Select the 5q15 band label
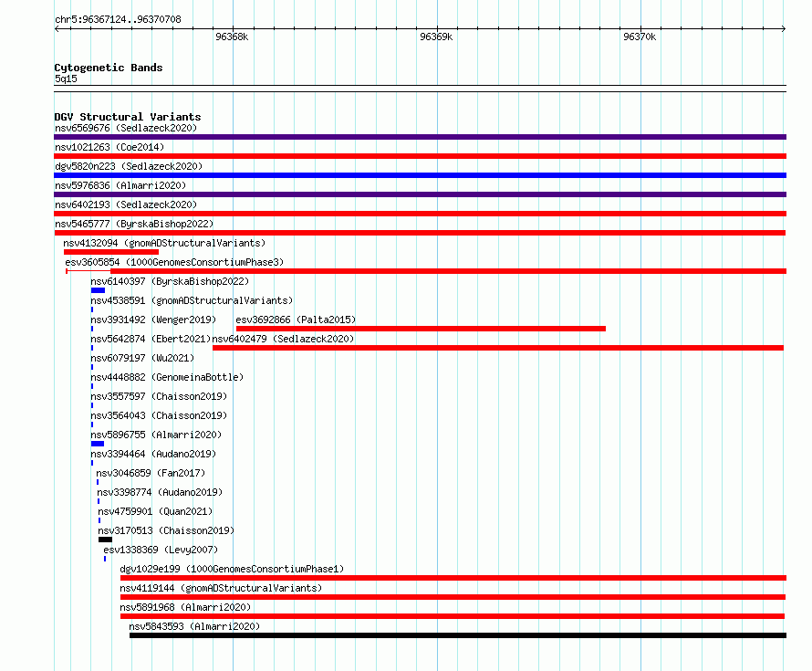The width and height of the screenshot is (812, 671). point(66,79)
